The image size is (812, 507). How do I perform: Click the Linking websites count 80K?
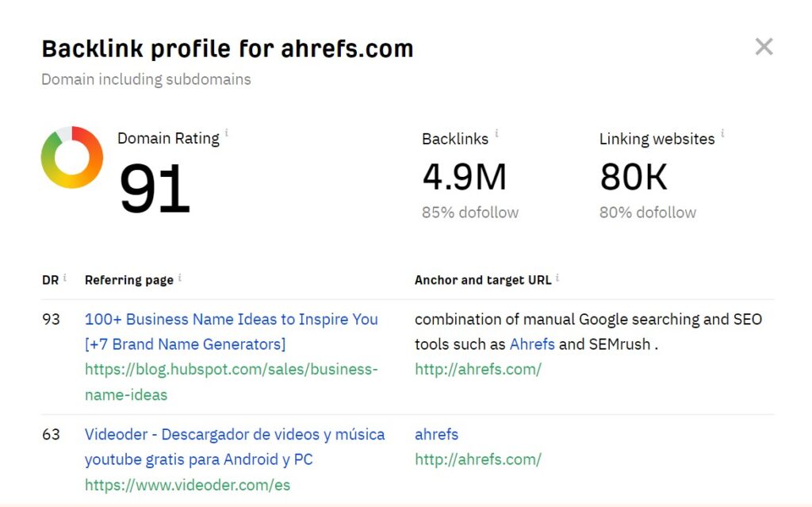[634, 177]
